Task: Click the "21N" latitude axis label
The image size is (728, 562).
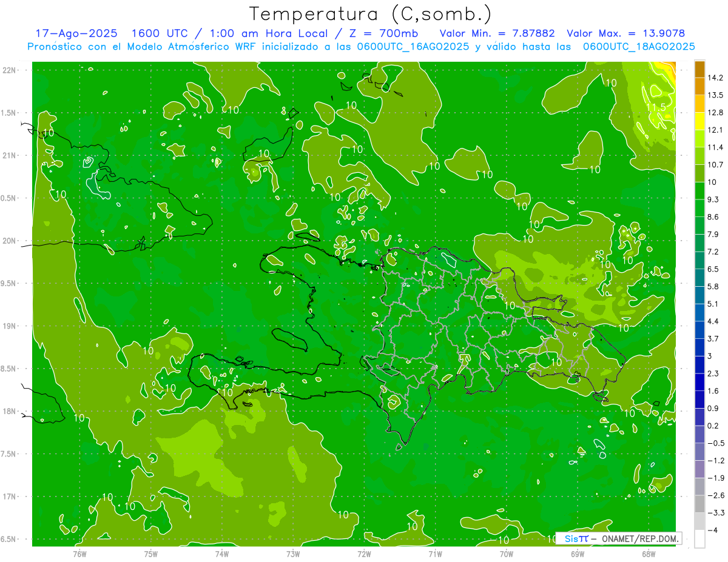Action: coord(9,155)
